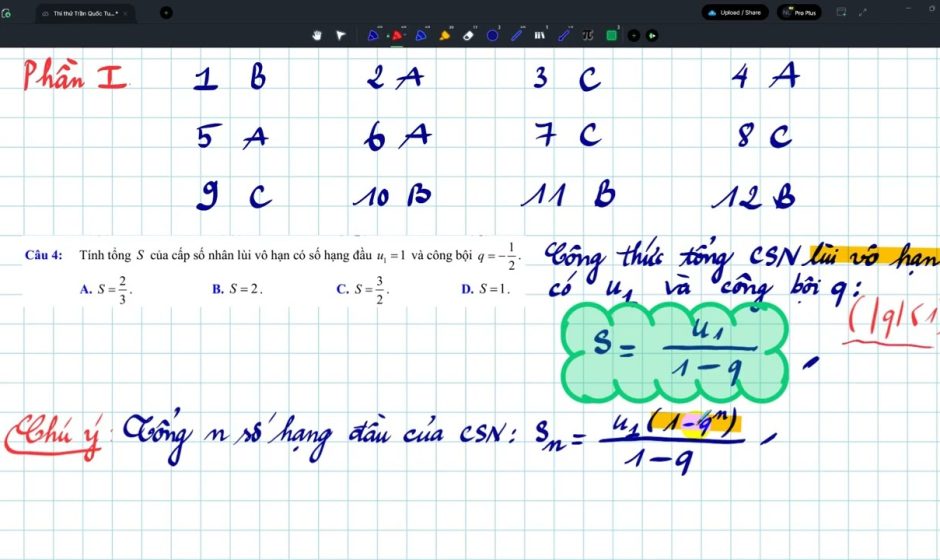Screen dimensions: 940x560
Task: Click the add page icon near Pro Plus
Action: pos(841,12)
